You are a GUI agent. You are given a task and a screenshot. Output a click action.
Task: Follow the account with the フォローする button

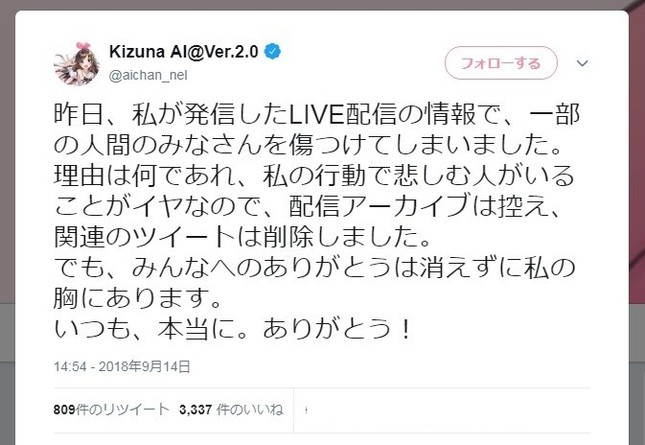501,63
